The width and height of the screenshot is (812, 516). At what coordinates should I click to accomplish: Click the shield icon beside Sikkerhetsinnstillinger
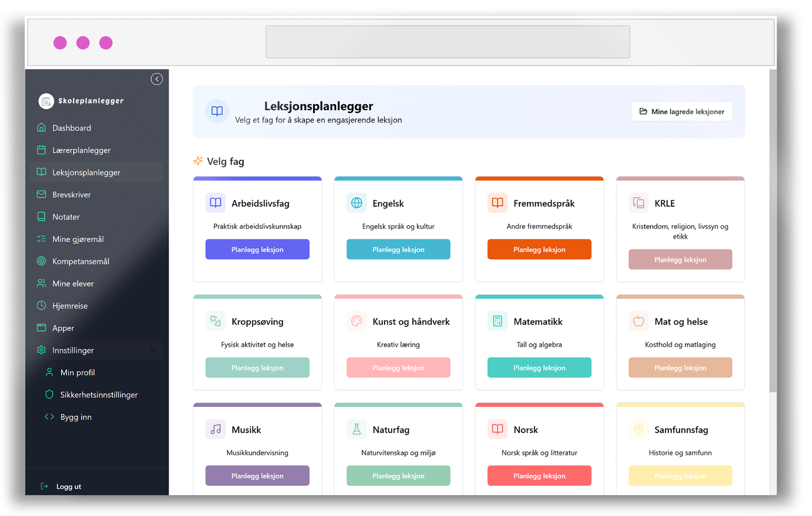coord(49,394)
